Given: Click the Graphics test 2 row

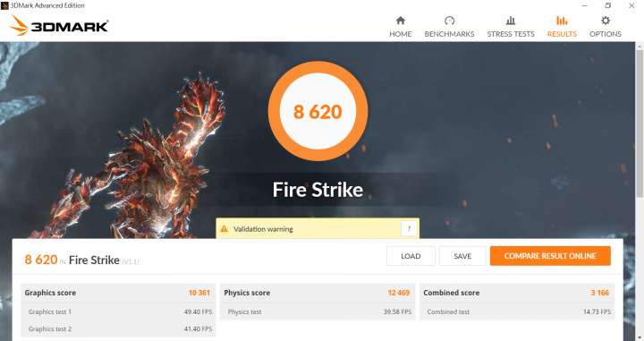Looking at the screenshot, I should click(x=118, y=328).
